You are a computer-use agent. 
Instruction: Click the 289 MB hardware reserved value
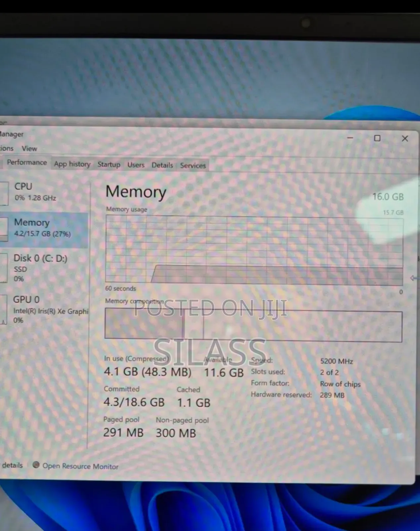tap(332, 395)
